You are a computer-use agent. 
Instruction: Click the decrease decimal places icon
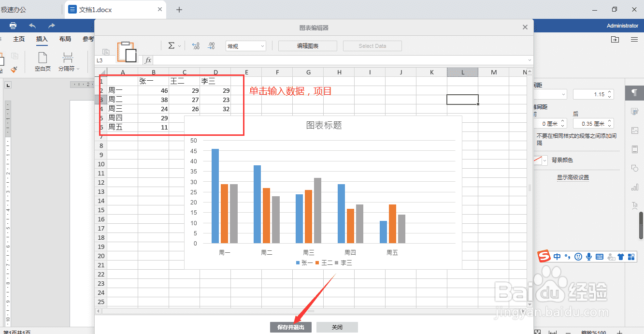coord(196,46)
